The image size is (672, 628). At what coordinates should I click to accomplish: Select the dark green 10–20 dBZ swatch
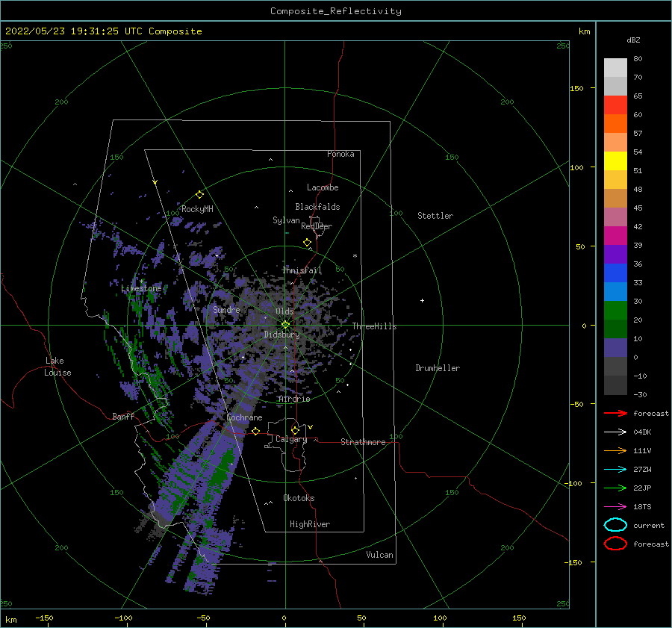[615, 329]
